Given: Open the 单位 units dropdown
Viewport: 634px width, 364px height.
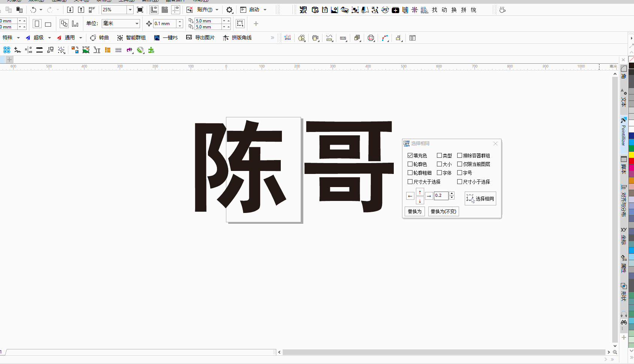Looking at the screenshot, I should tap(137, 24).
